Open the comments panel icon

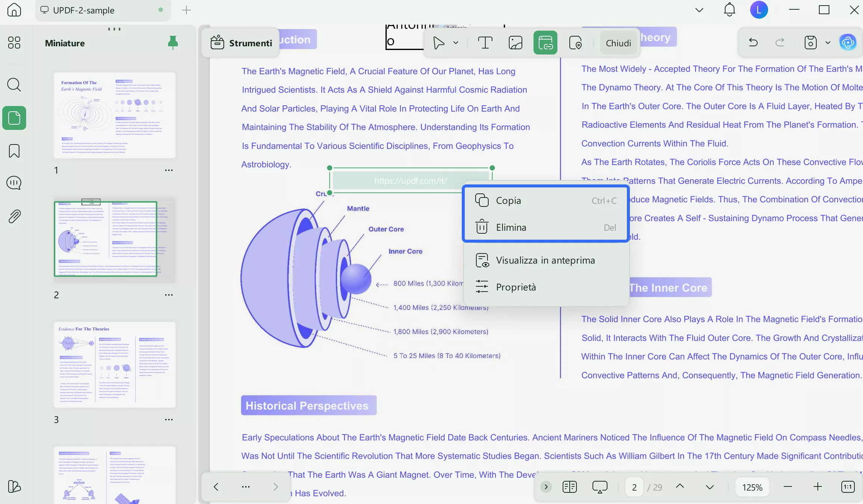[14, 183]
